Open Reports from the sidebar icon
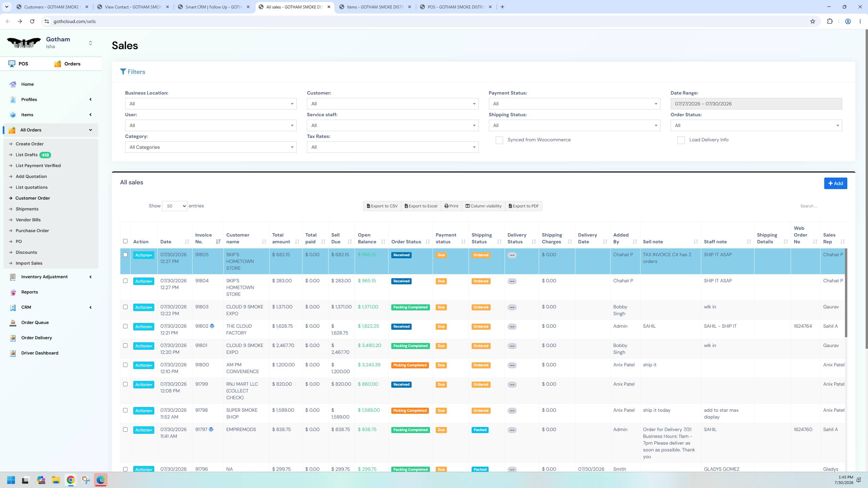 (13, 292)
